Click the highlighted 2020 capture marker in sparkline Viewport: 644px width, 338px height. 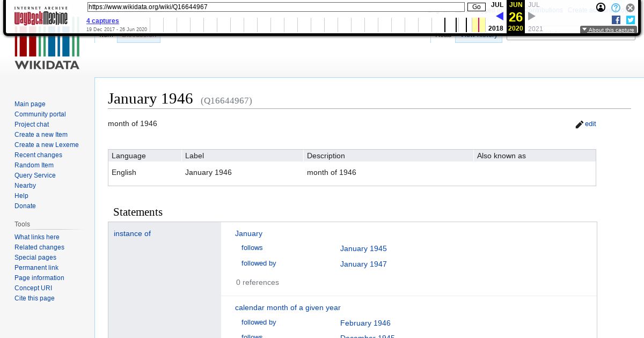(x=479, y=25)
